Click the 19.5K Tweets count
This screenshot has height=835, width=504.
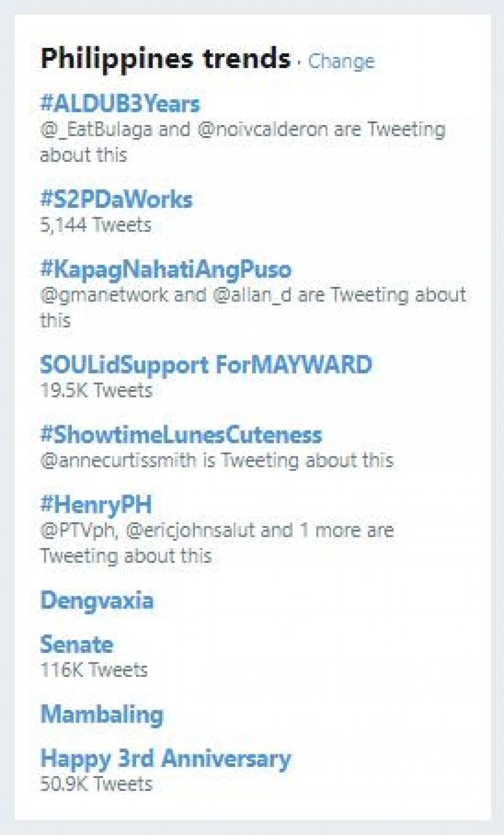pos(96,390)
